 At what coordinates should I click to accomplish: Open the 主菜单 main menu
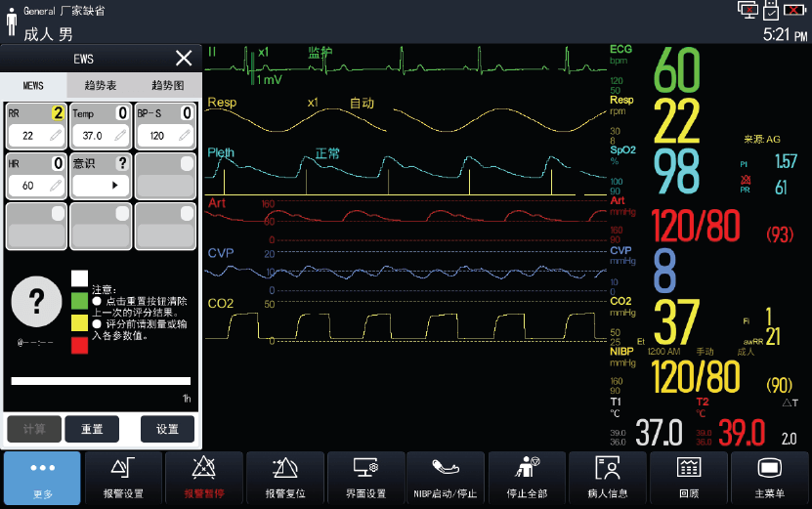769,478
